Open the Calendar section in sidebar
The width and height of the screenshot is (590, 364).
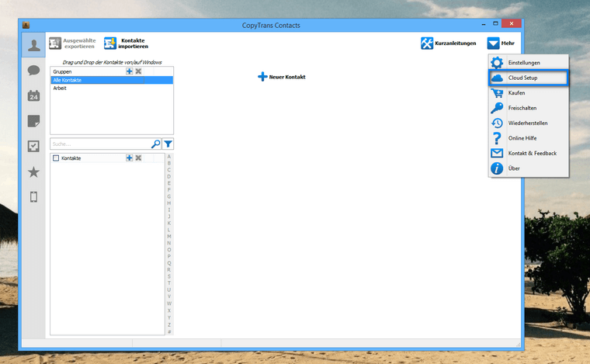coord(33,95)
